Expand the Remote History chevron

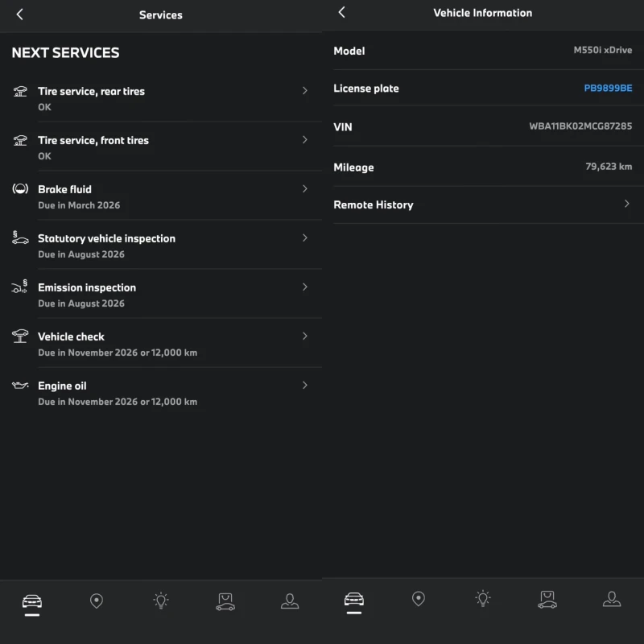click(627, 204)
